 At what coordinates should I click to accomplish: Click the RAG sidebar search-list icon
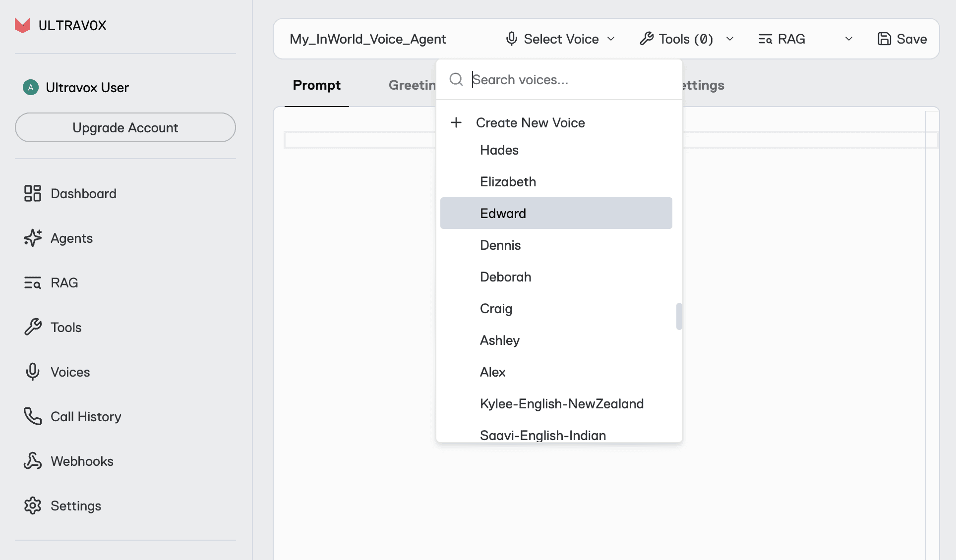pos(33,282)
